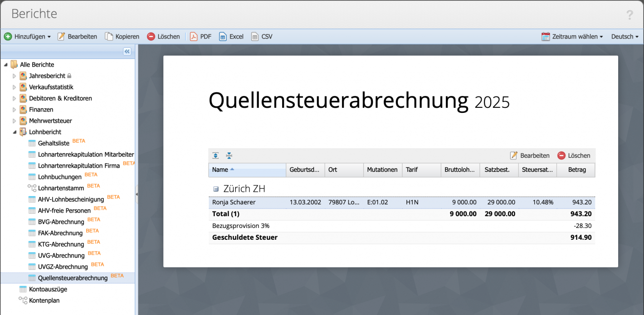This screenshot has height=315, width=644.
Task: Open the Hinzufügen dropdown menu
Action: click(27, 36)
